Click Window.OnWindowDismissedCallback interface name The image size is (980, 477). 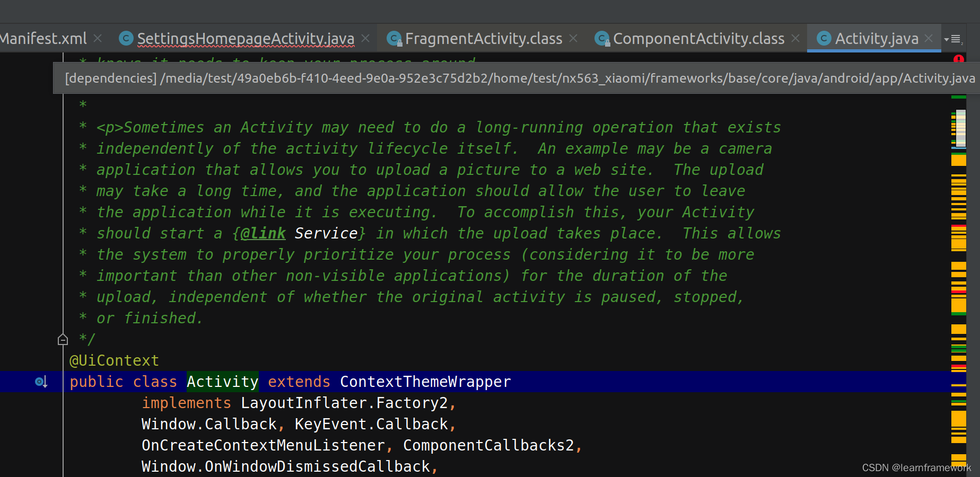pyautogui.click(x=286, y=466)
